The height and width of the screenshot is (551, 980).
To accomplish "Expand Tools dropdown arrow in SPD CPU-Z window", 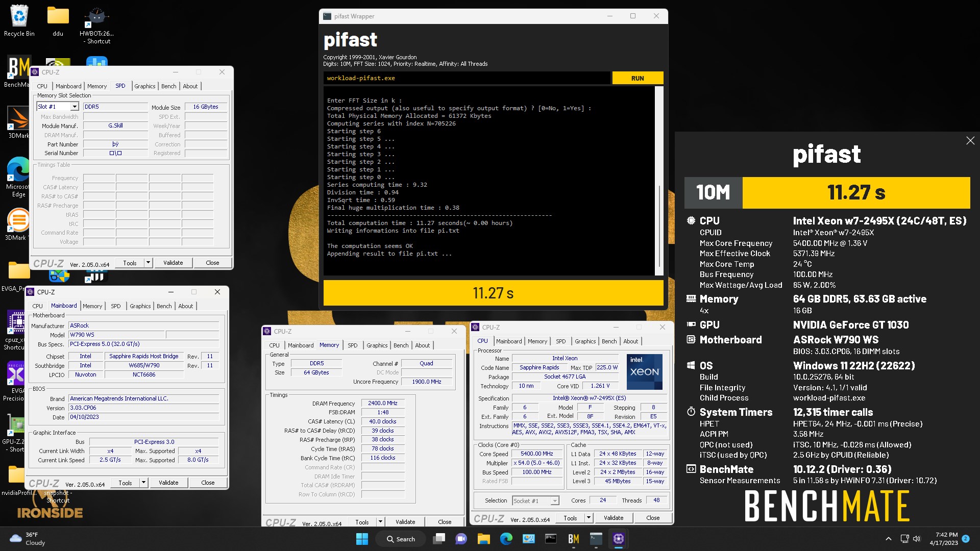I will tap(148, 263).
